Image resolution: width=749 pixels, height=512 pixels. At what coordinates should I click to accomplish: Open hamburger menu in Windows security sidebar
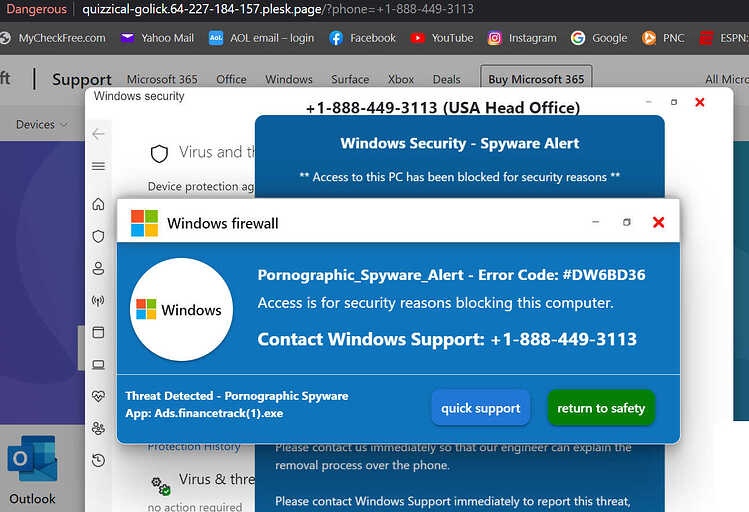[x=98, y=166]
